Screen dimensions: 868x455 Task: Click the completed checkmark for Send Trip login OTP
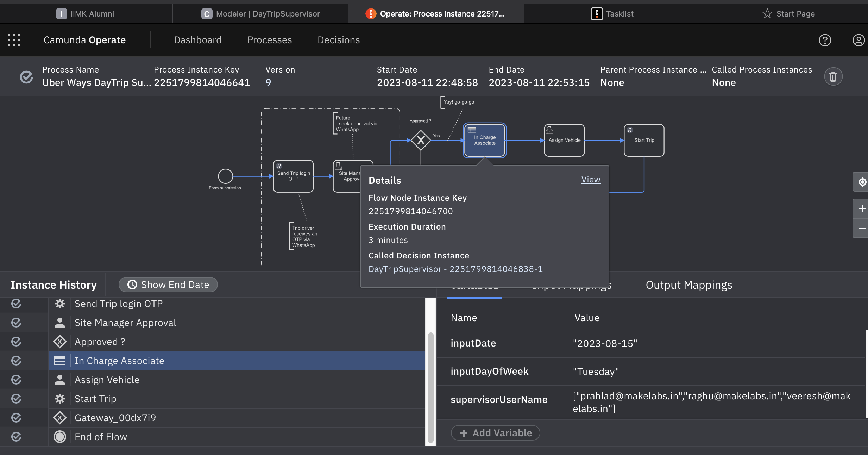tap(16, 304)
